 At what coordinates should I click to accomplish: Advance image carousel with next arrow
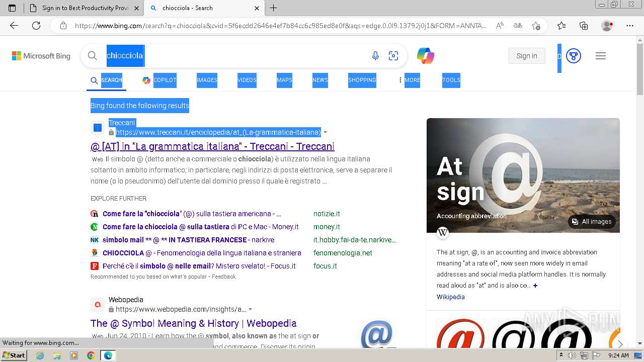tap(620, 344)
